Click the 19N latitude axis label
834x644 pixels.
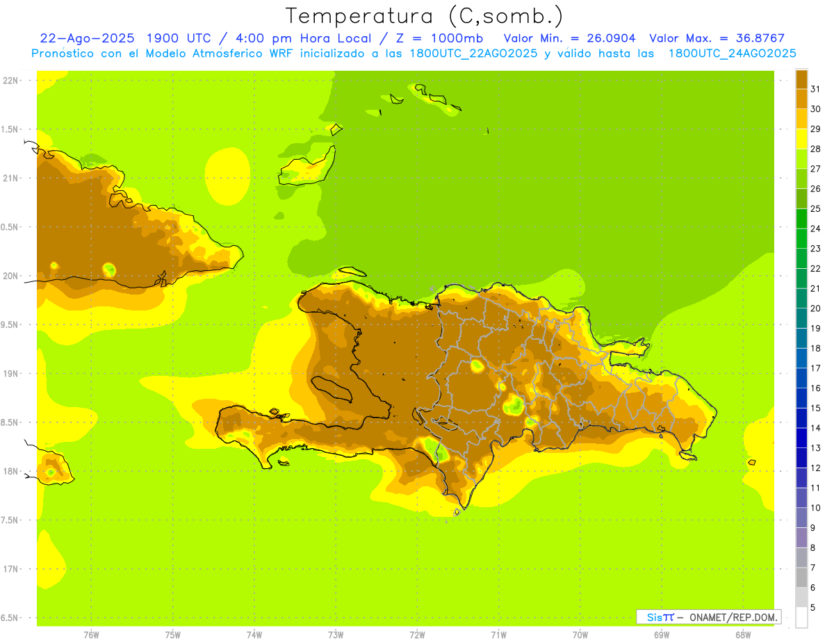click(10, 374)
